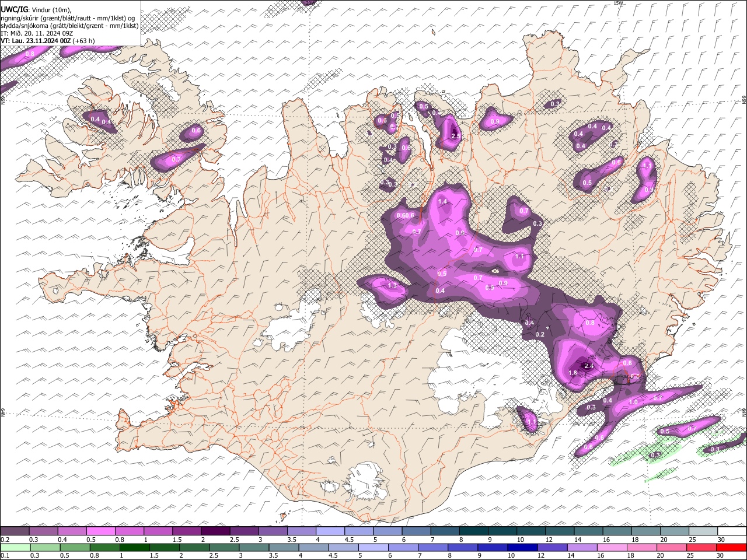Click the dark teal upper legend swatch labeled 8

[x=474, y=531]
